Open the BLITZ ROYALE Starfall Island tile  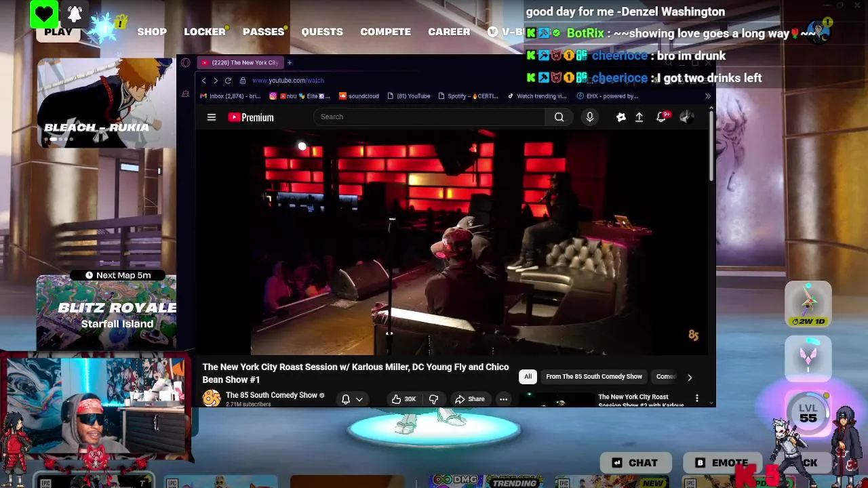[106, 312]
